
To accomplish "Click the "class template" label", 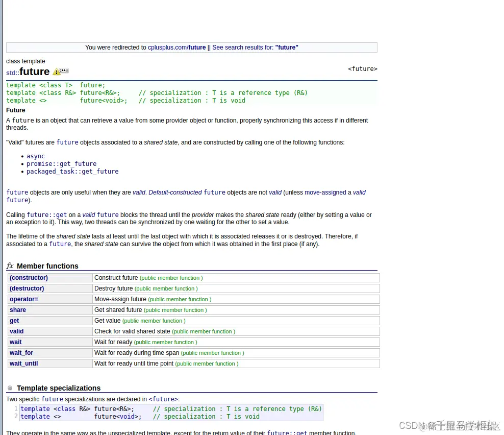I will 26,61.
